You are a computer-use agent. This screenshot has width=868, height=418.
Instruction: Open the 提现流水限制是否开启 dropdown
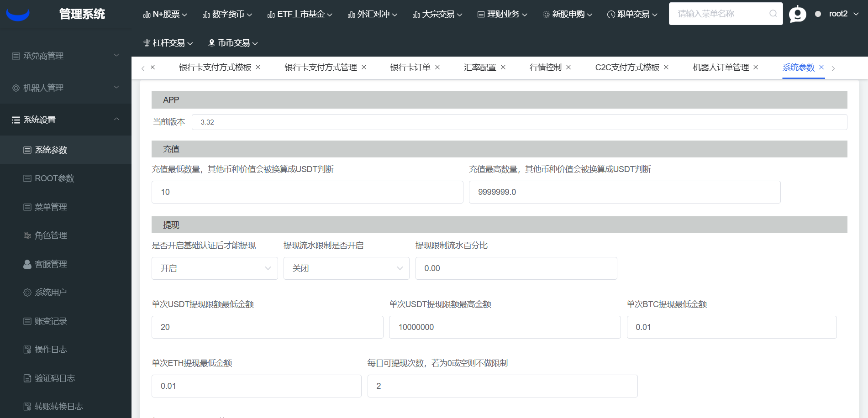[346, 268]
